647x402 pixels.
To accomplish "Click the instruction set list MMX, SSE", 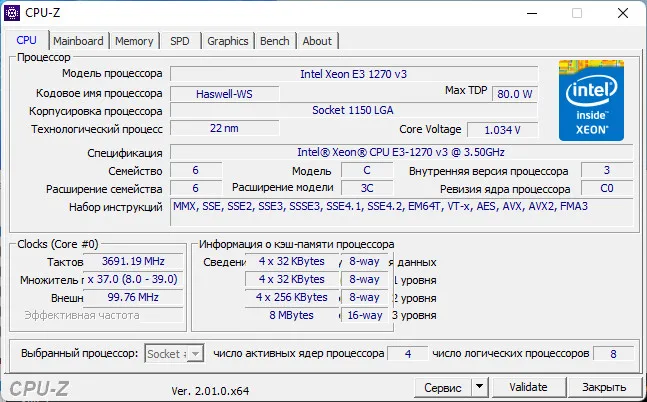I will (401, 212).
